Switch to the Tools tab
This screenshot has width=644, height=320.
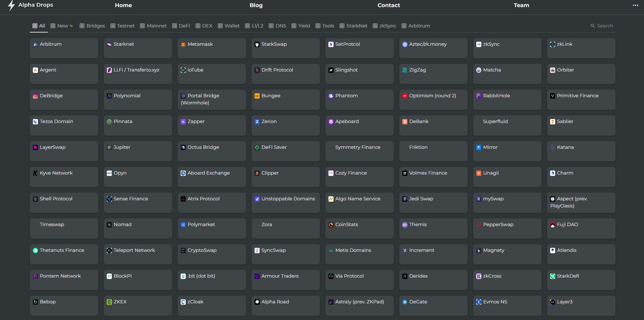click(325, 26)
